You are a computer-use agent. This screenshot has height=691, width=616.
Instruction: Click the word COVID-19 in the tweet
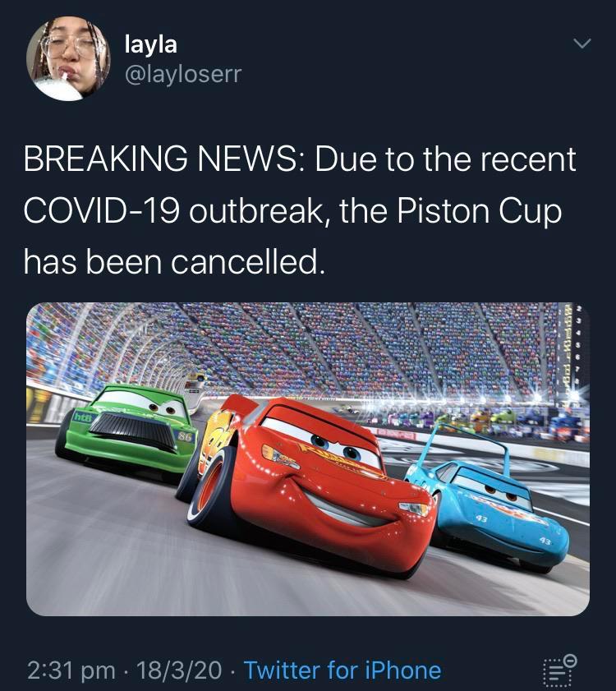pos(101,210)
